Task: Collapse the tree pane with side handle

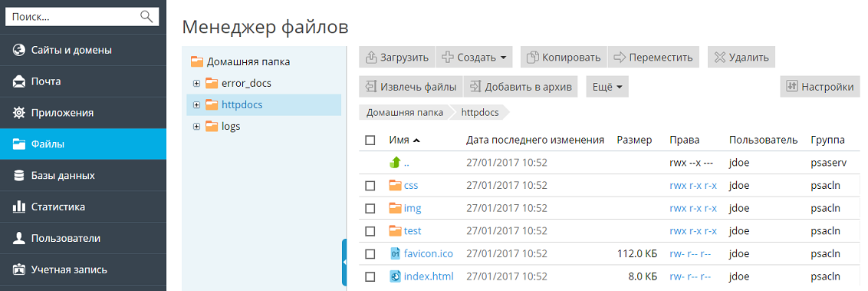Action: pyautogui.click(x=344, y=262)
